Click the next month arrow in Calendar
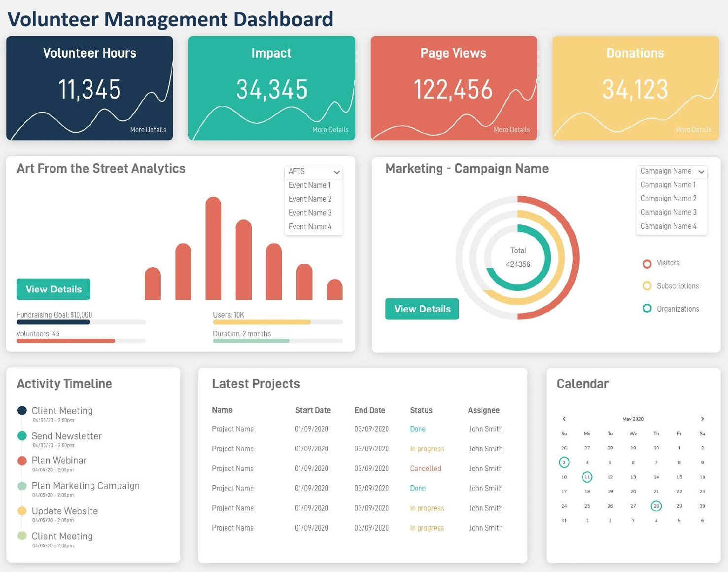The width and height of the screenshot is (728, 572). click(702, 419)
